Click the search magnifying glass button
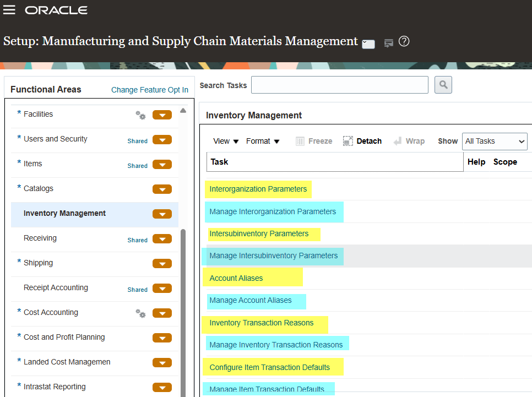Screen dimensions: 532x397 [443, 84]
